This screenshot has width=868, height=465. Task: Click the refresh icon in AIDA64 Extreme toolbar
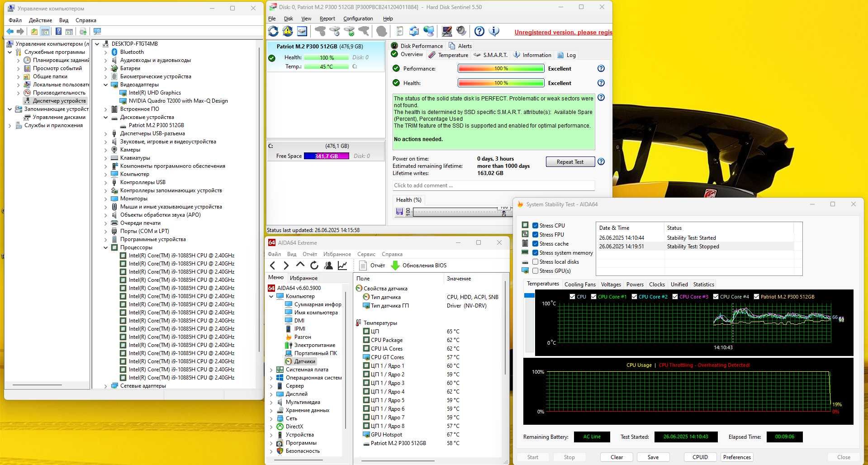click(x=314, y=266)
